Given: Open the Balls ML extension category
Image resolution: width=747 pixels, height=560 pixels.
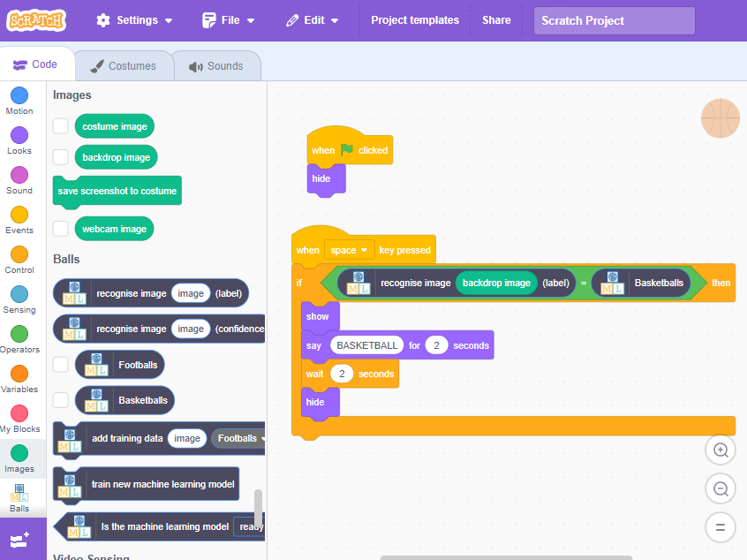Looking at the screenshot, I should tap(19, 498).
